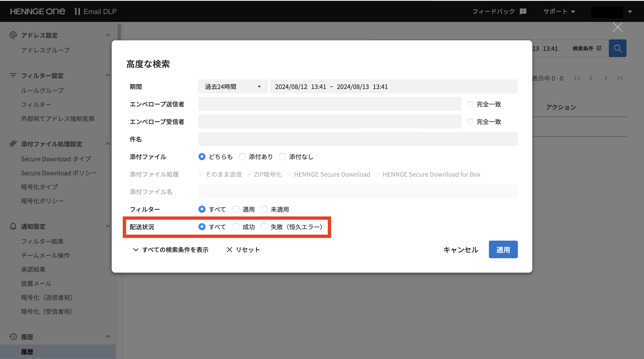
Task: Select 添付あり radio button
Action: click(242, 157)
